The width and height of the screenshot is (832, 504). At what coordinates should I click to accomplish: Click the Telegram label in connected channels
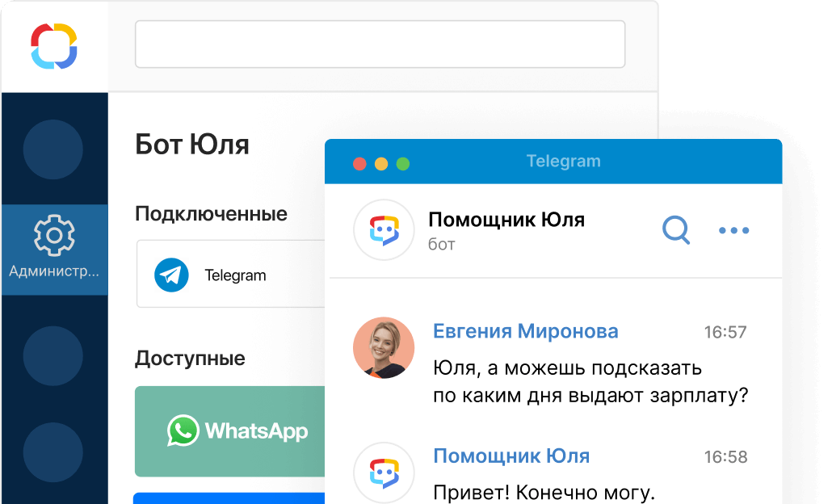[x=235, y=275]
